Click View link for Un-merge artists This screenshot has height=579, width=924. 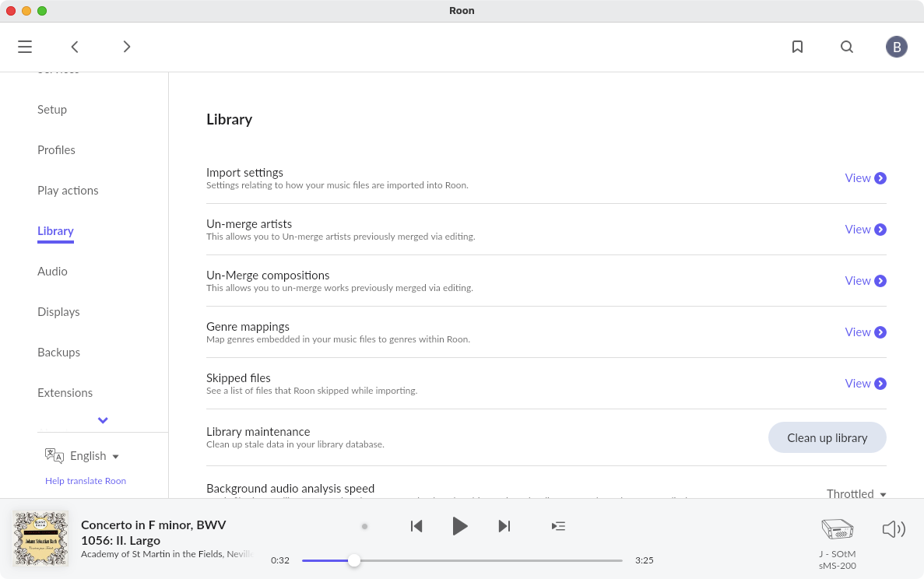click(x=857, y=229)
